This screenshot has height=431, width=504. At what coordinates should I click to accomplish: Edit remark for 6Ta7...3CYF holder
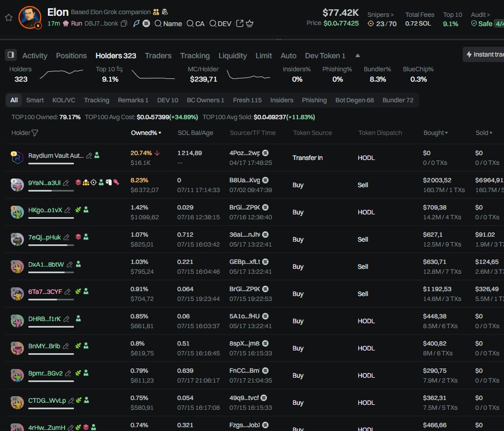coord(67,292)
